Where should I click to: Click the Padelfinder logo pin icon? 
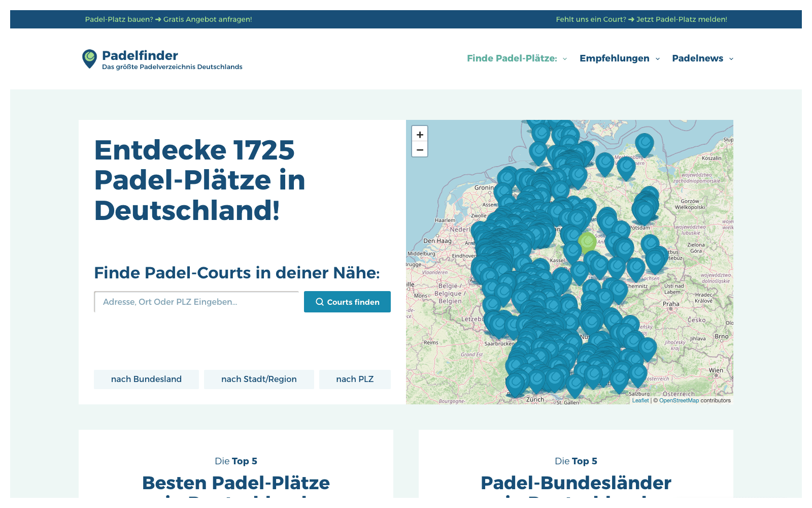pos(90,59)
